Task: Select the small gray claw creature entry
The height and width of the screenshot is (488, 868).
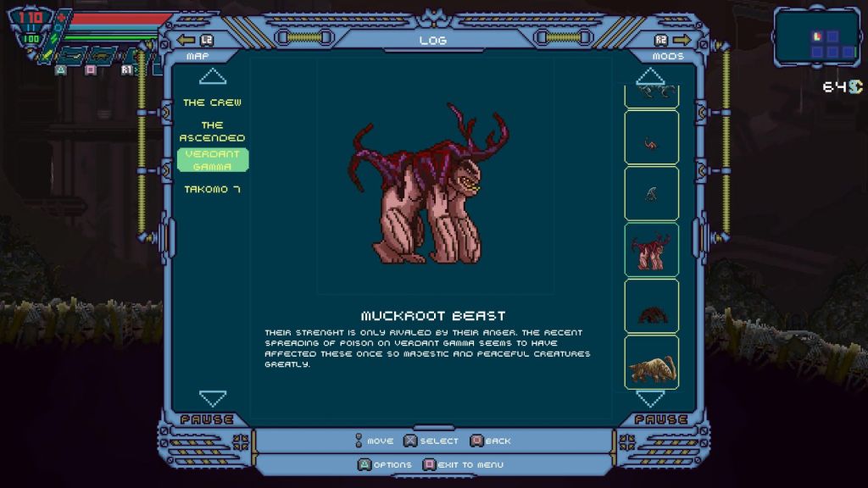Action: (651, 194)
